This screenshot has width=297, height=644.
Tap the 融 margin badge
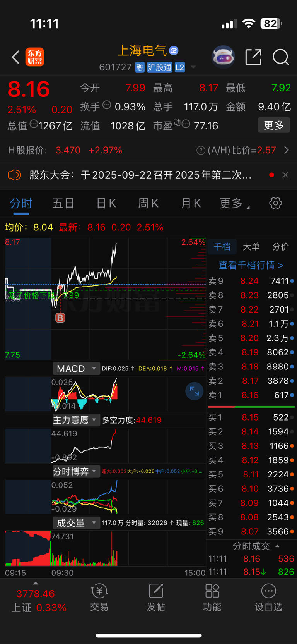140,67
